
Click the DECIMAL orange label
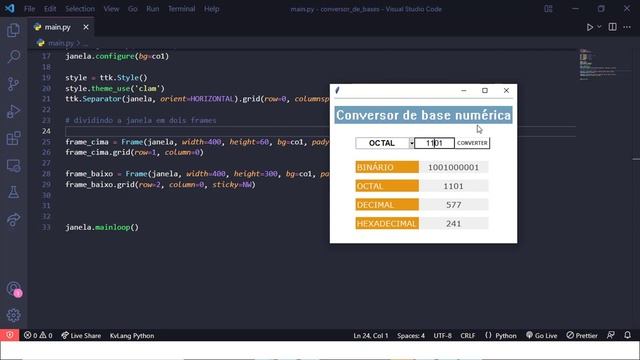387,204
